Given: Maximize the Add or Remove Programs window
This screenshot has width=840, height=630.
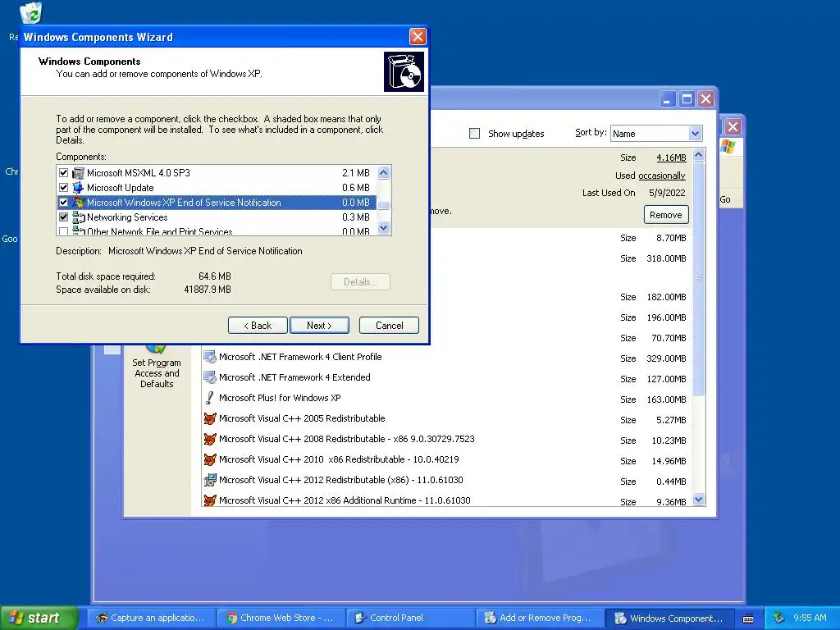Looking at the screenshot, I should pyautogui.click(x=687, y=99).
